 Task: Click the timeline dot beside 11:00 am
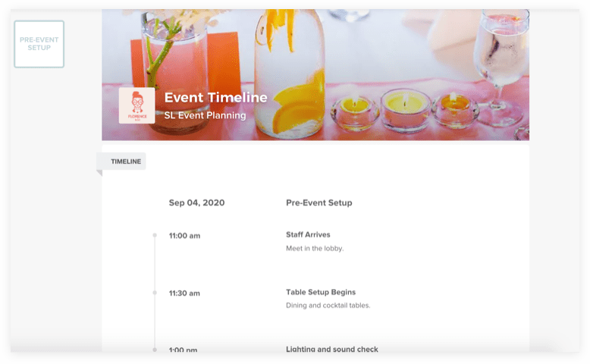coord(155,235)
